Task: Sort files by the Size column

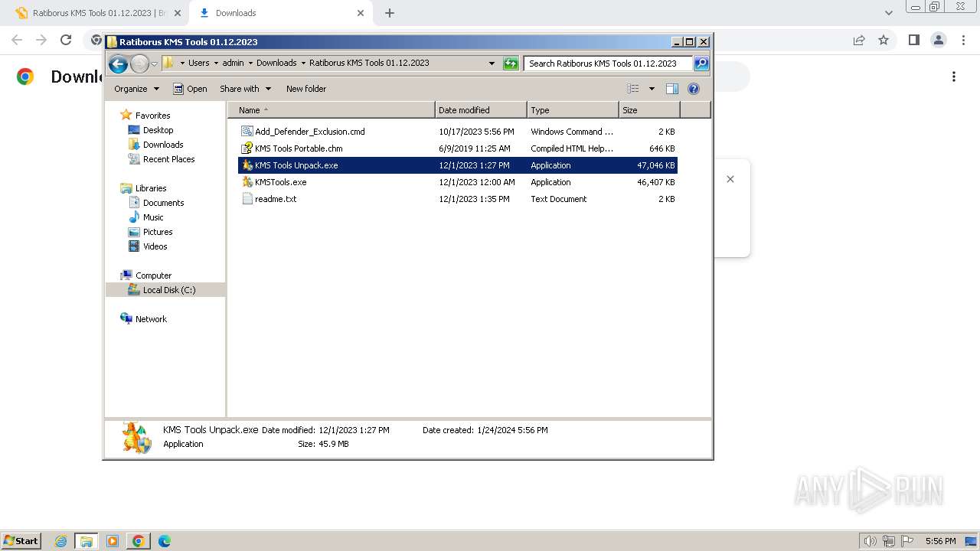Action: [649, 110]
